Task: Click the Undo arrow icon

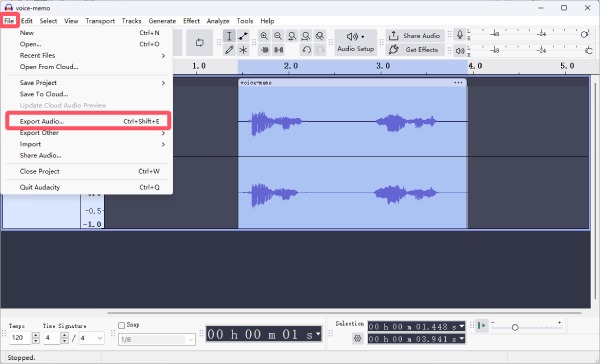Action: pyautogui.click(x=306, y=50)
